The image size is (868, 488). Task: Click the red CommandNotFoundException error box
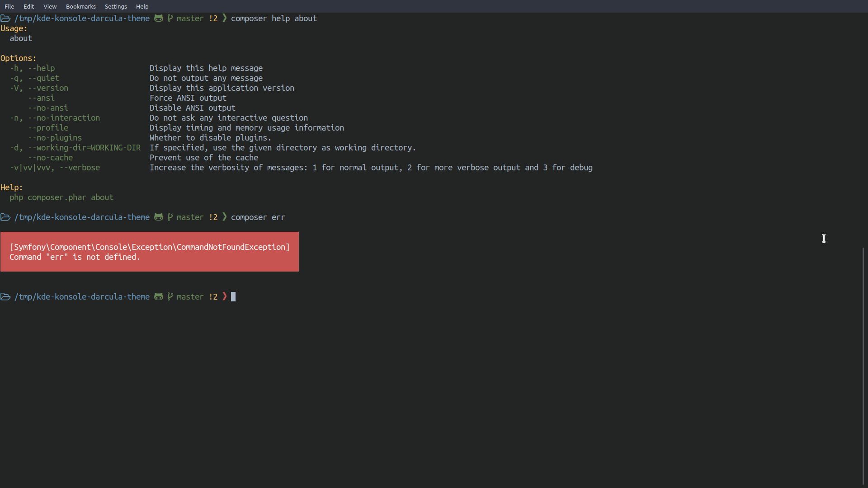coord(150,252)
